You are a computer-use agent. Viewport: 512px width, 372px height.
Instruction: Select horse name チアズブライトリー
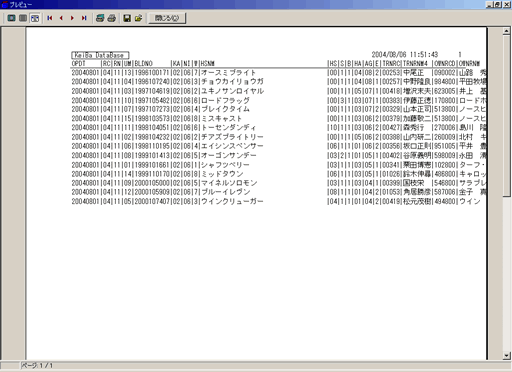(x=232, y=137)
